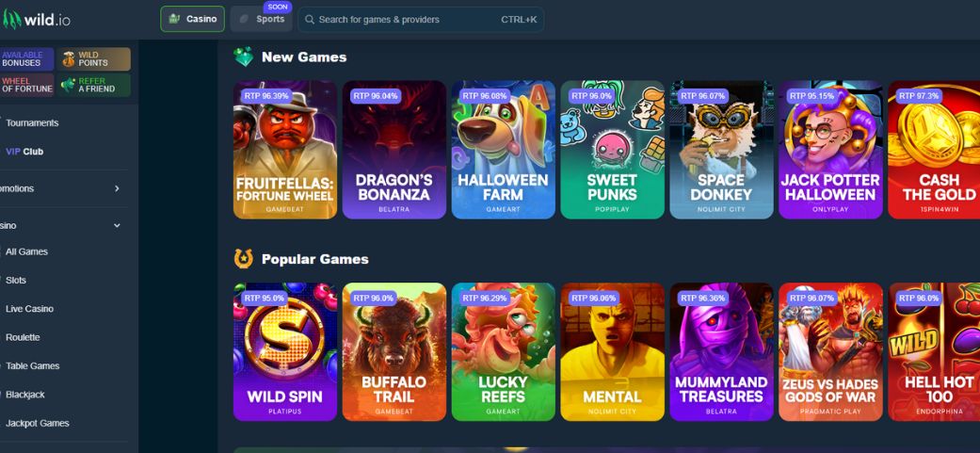Open the Wild Points bonus tile

tap(93, 59)
